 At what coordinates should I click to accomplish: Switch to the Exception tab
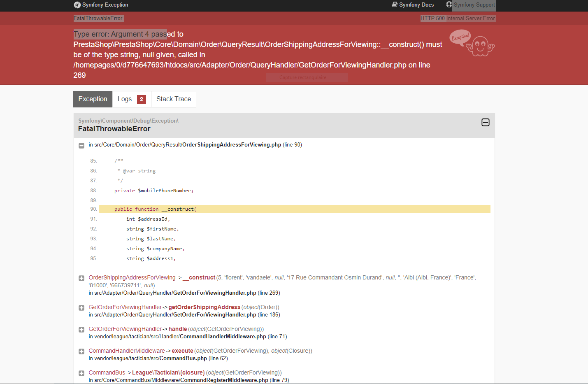(93, 99)
